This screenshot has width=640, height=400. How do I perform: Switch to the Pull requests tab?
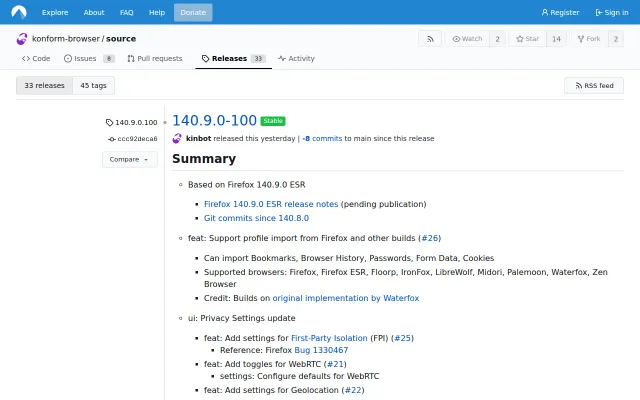(155, 58)
